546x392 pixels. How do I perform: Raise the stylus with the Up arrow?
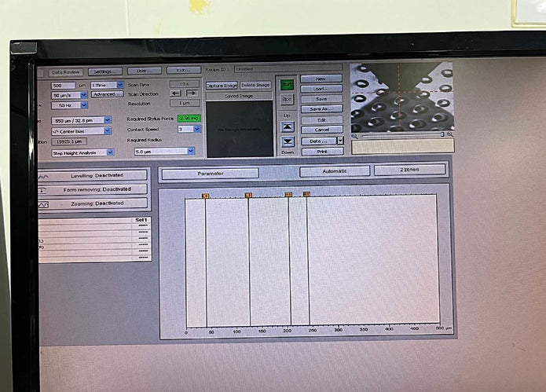[x=288, y=126]
